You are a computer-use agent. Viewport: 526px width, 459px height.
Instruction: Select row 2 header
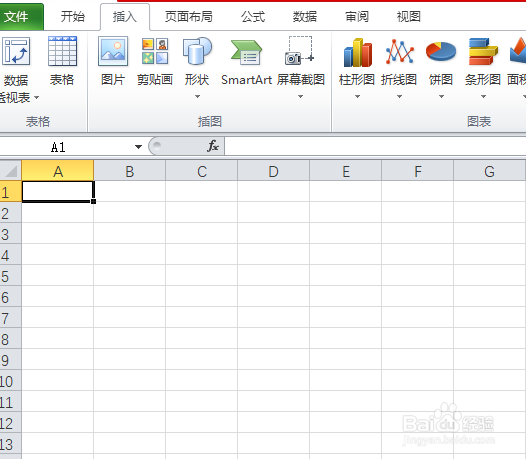coord(10,213)
